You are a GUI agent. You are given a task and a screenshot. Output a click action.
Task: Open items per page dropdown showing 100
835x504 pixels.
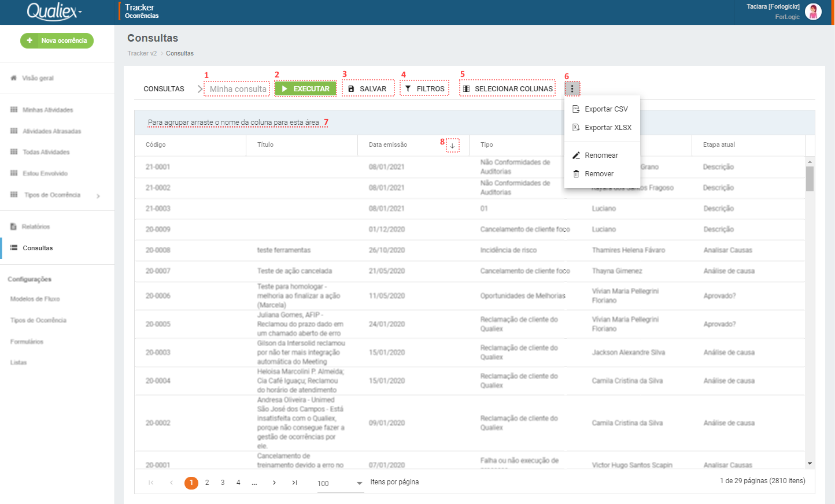tap(341, 483)
